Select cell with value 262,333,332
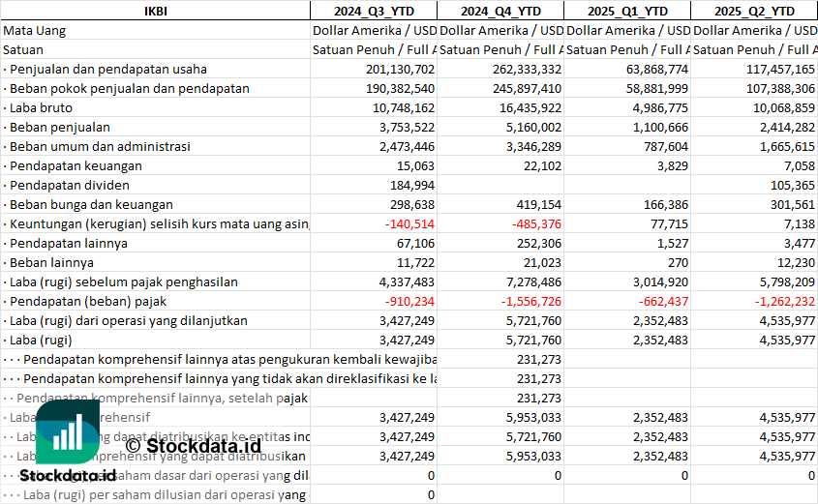Image resolution: width=818 pixels, height=504 pixels. (500, 69)
